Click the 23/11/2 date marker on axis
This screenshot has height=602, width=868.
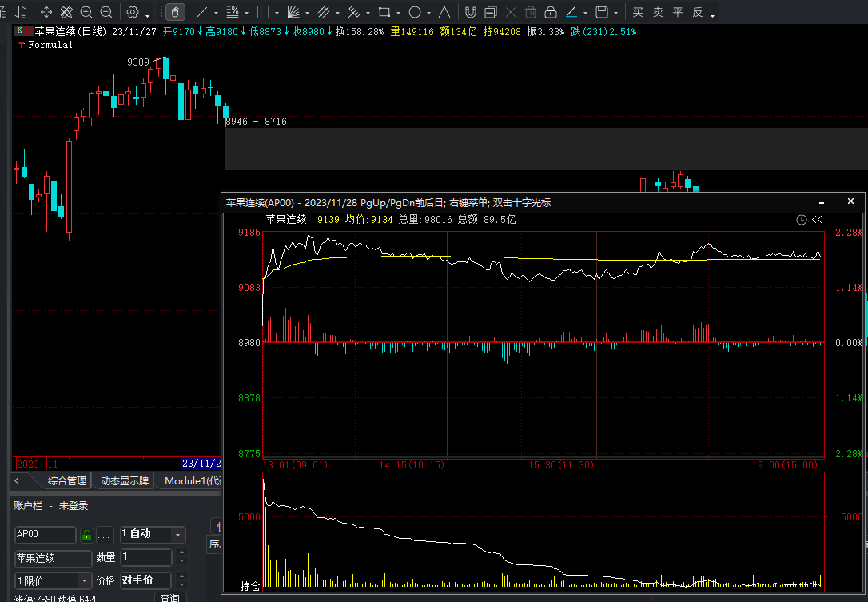201,464
